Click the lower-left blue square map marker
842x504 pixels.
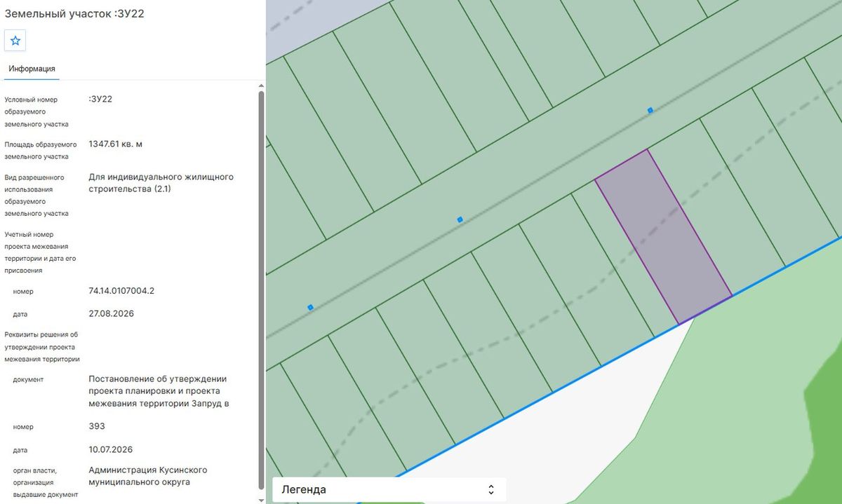pyautogui.click(x=310, y=307)
